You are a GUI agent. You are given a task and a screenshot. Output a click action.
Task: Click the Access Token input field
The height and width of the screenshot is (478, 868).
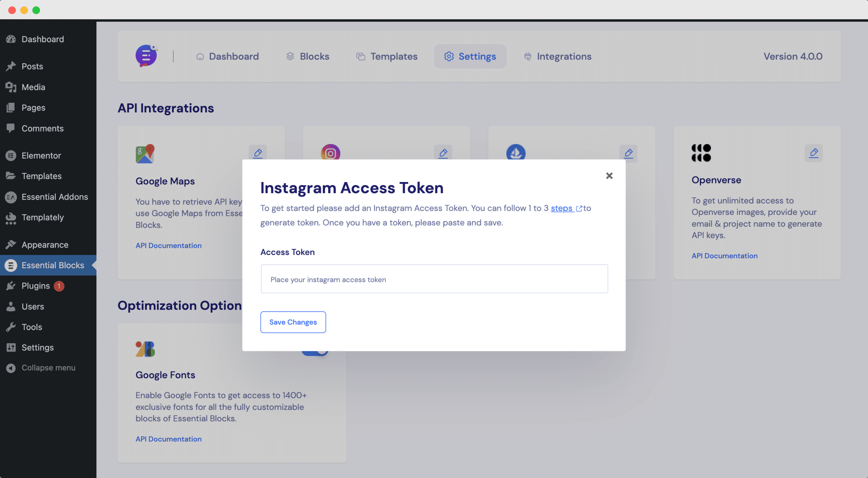[434, 278]
